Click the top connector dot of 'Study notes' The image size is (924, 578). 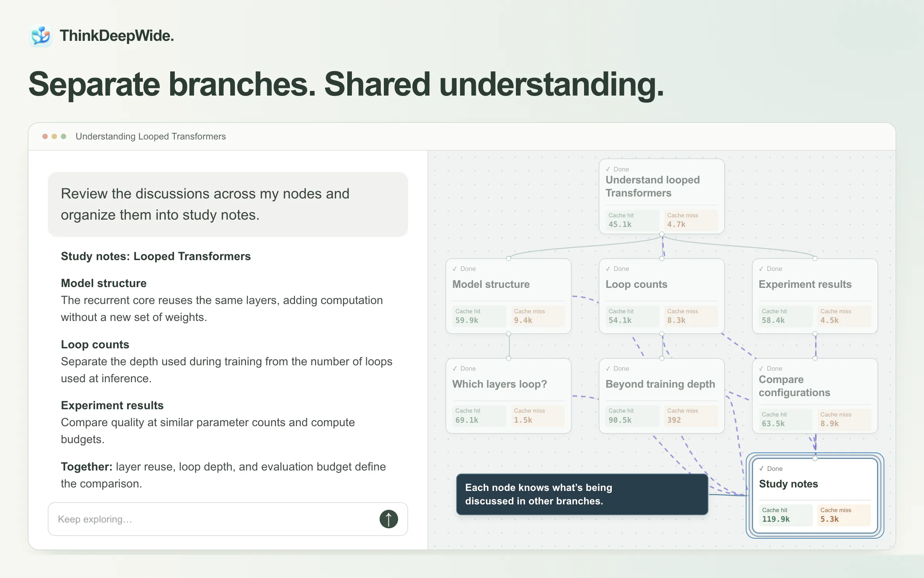coord(815,458)
